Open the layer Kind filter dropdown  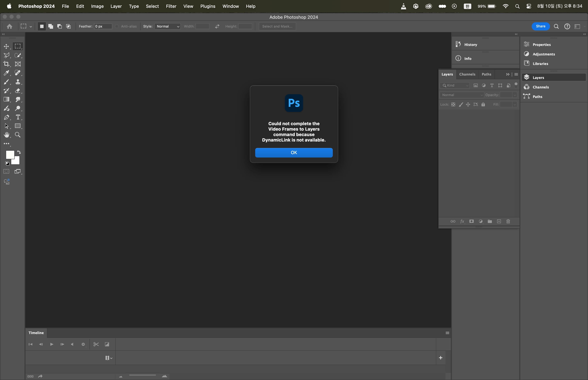click(455, 85)
